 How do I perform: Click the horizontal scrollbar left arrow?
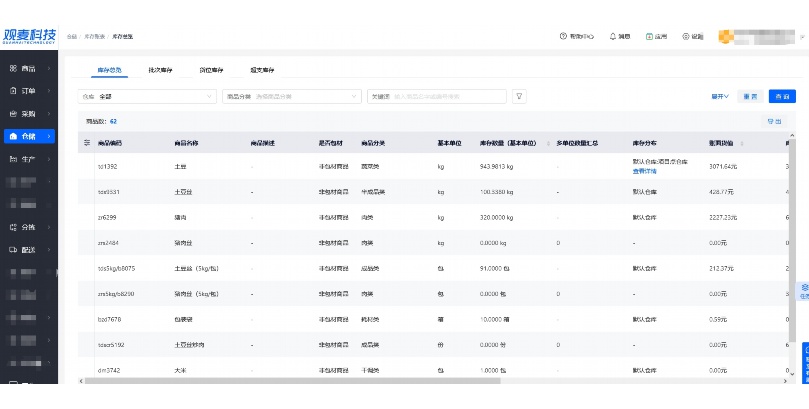pos(80,381)
